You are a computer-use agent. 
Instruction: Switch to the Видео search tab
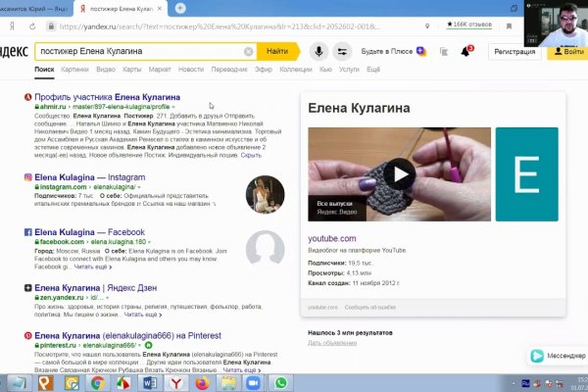tap(106, 71)
